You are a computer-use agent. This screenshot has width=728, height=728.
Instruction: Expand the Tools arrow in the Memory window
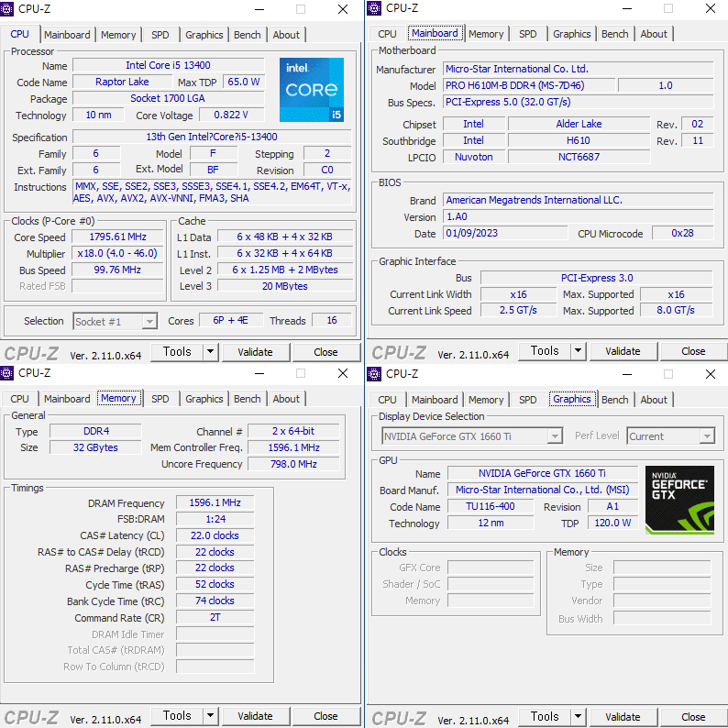coord(210,716)
